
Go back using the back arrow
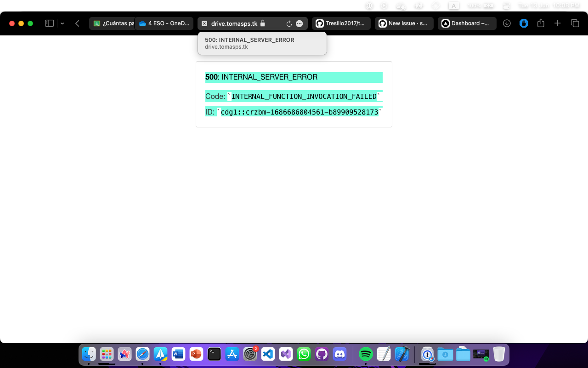77,23
